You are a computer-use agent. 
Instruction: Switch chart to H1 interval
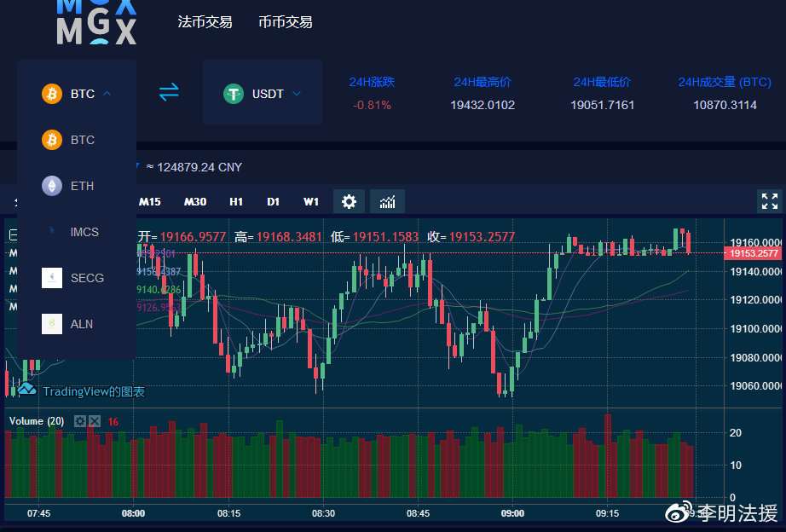[x=236, y=202]
